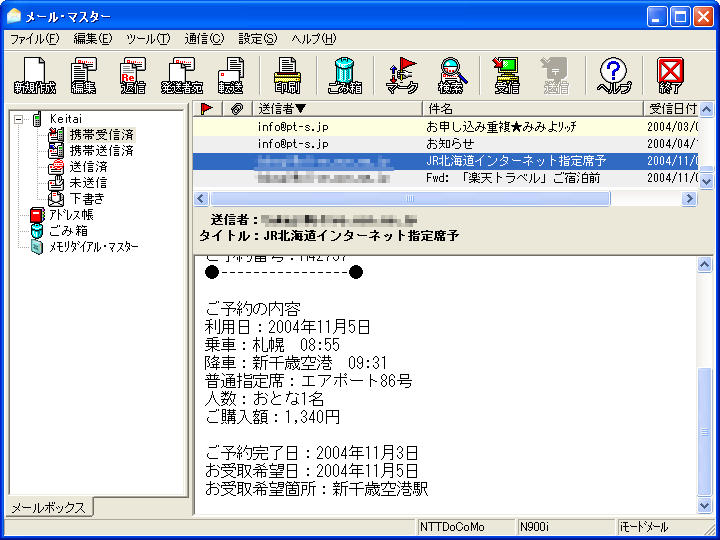Click the ごみ箱 trash toolbar icon
This screenshot has width=720, height=540.
pyautogui.click(x=345, y=76)
